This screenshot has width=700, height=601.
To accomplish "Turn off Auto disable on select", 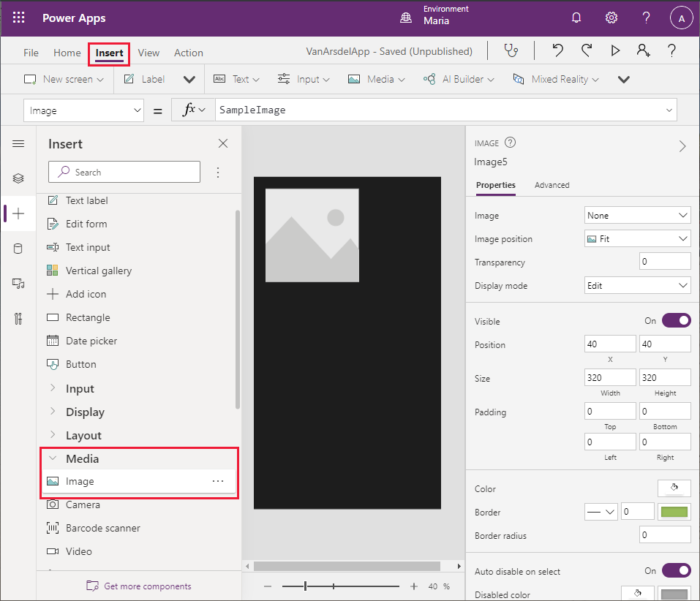I will click(x=676, y=571).
